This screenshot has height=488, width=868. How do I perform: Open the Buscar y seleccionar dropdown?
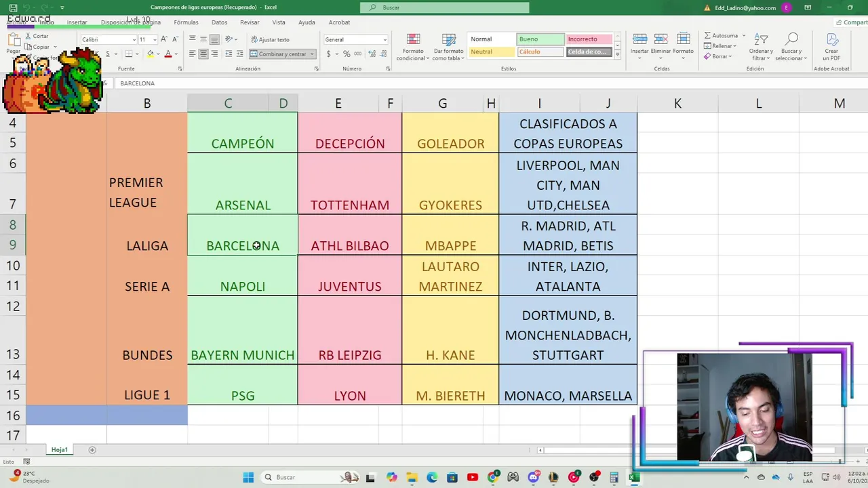point(791,47)
